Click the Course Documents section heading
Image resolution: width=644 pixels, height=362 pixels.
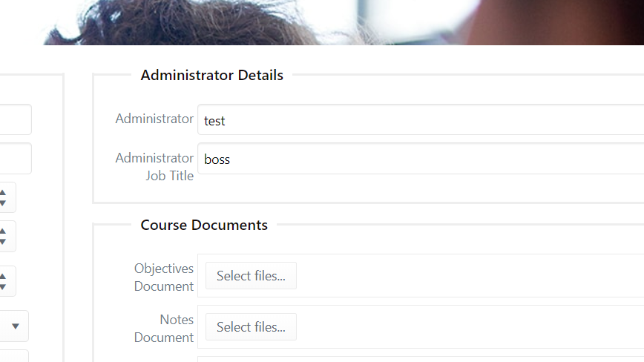pyautogui.click(x=204, y=225)
